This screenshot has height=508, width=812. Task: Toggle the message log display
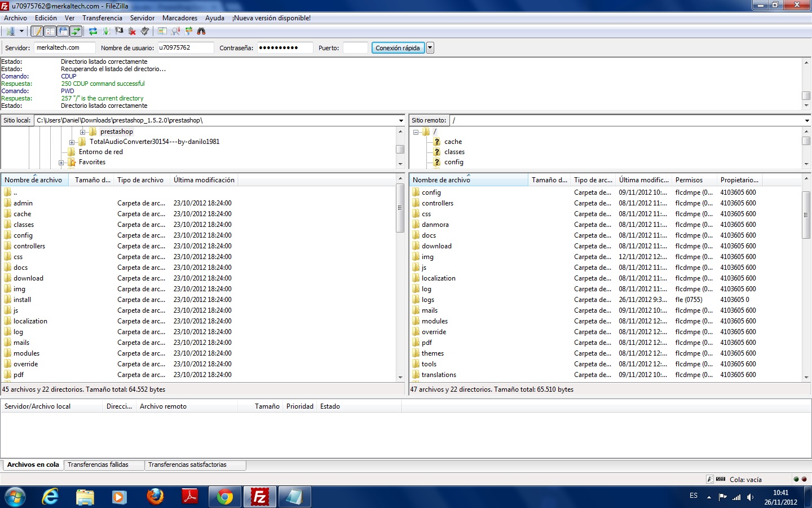[x=37, y=32]
